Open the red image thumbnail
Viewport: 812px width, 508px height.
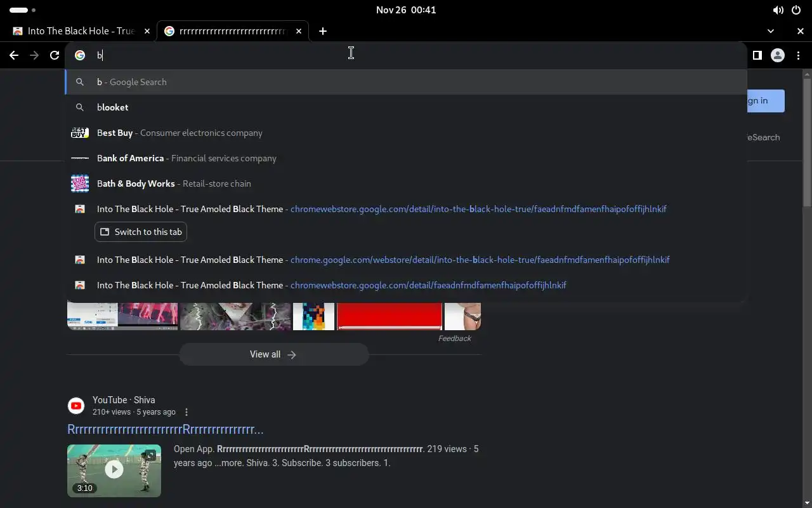tap(389, 316)
